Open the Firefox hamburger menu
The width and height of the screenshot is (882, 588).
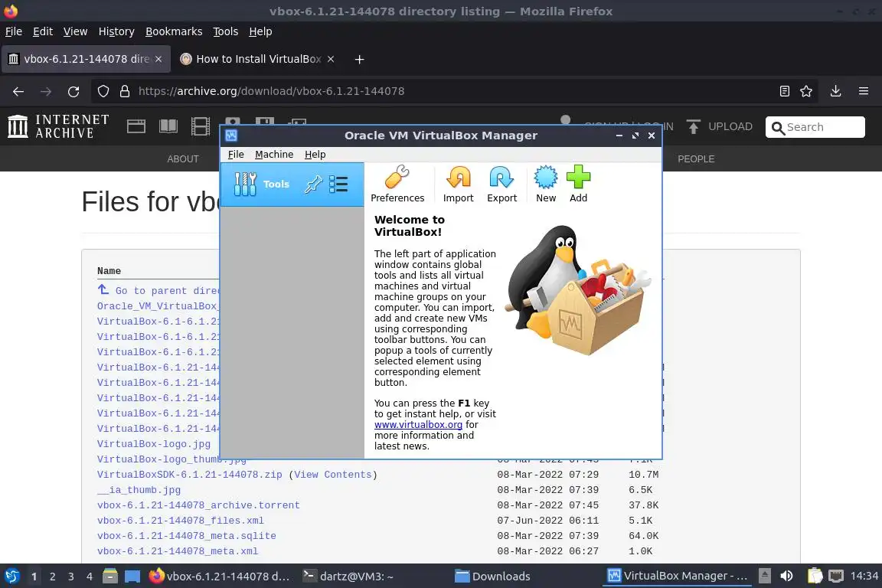click(x=864, y=91)
